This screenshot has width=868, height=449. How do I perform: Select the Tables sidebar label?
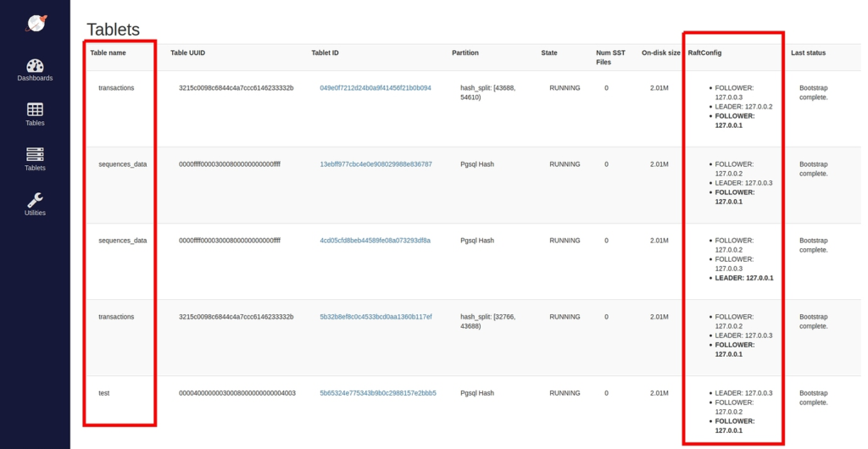(x=35, y=124)
